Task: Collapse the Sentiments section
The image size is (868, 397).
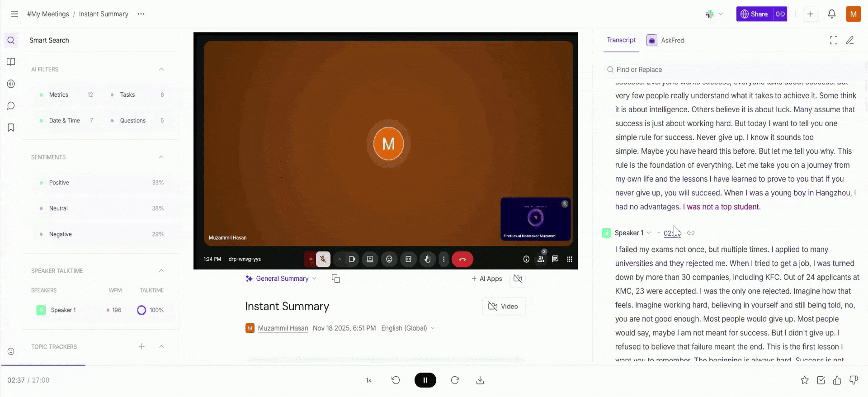Action: [161, 157]
